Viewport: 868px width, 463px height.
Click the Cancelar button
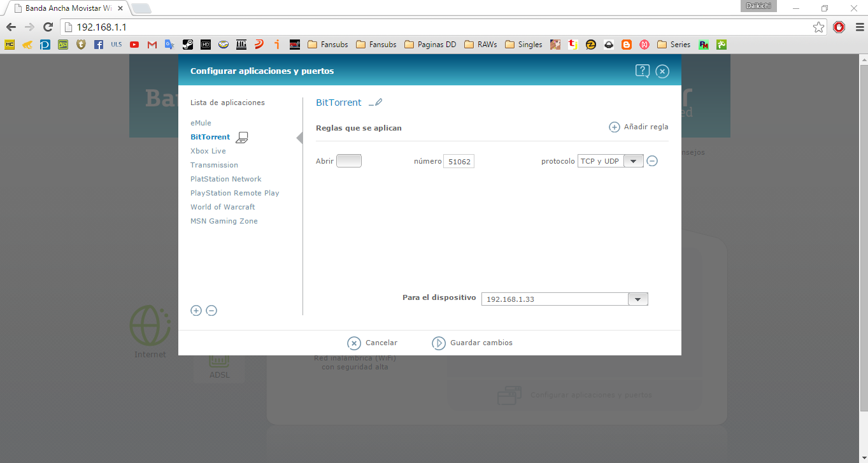tap(373, 343)
